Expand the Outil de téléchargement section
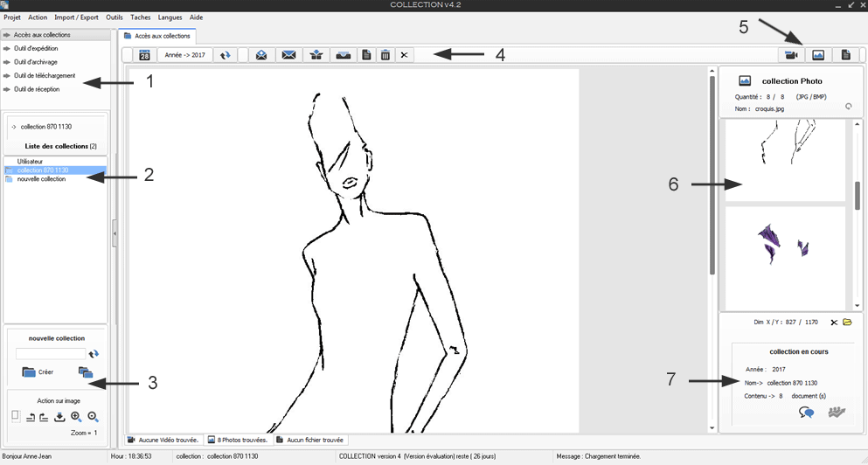The width and height of the screenshot is (868, 465). [x=45, y=75]
